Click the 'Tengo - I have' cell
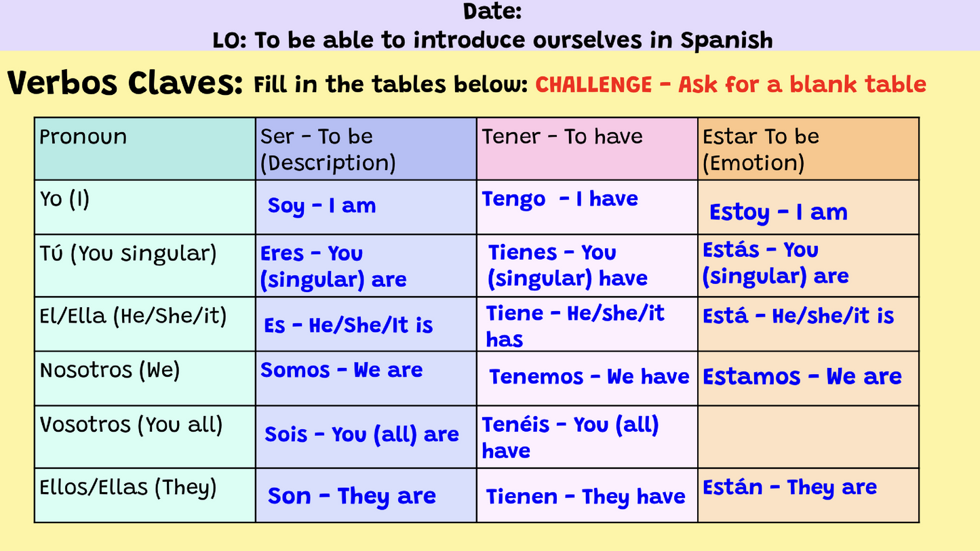 [587, 207]
